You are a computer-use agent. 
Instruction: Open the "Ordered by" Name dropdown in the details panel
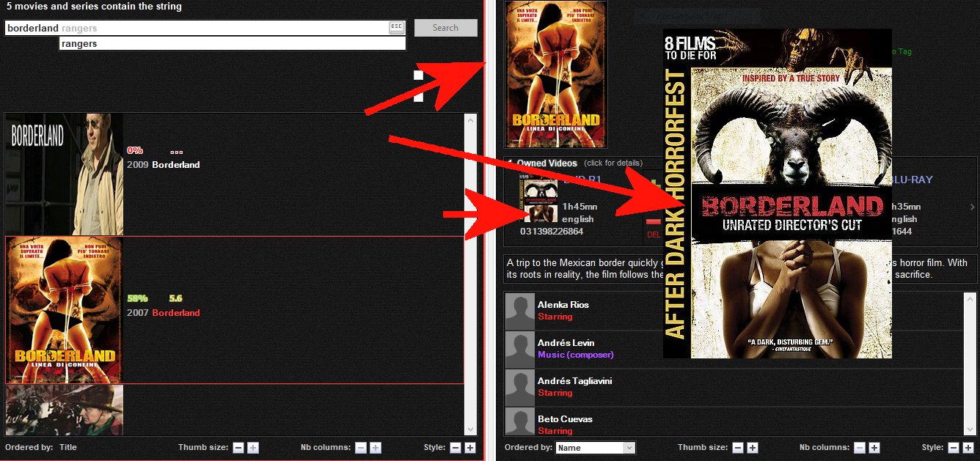pyautogui.click(x=596, y=448)
